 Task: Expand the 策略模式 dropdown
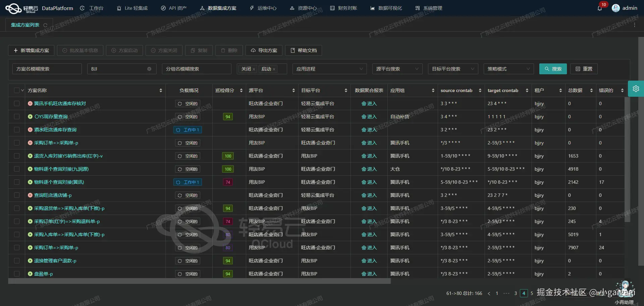point(508,69)
